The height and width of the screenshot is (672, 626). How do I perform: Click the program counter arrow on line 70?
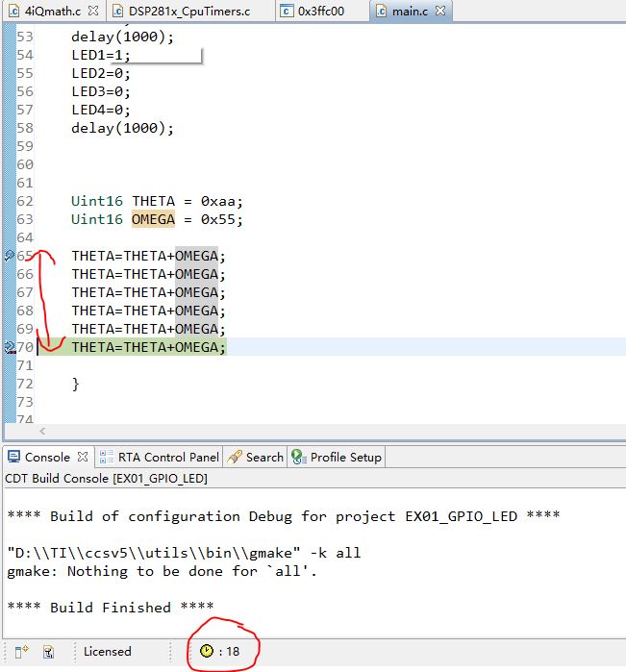click(10, 347)
